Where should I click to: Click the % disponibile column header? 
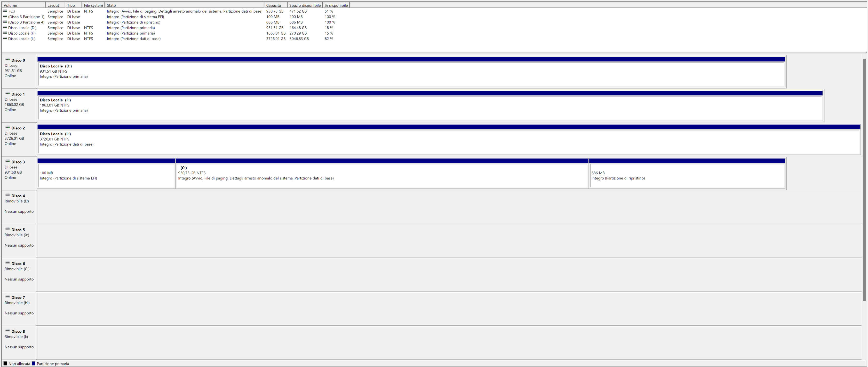pyautogui.click(x=336, y=5)
